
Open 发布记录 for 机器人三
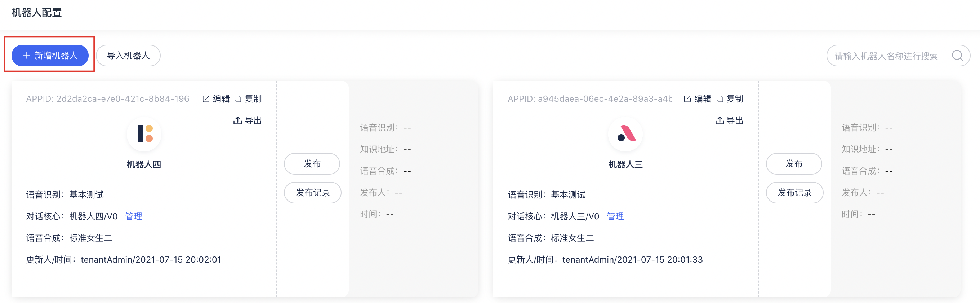(795, 193)
